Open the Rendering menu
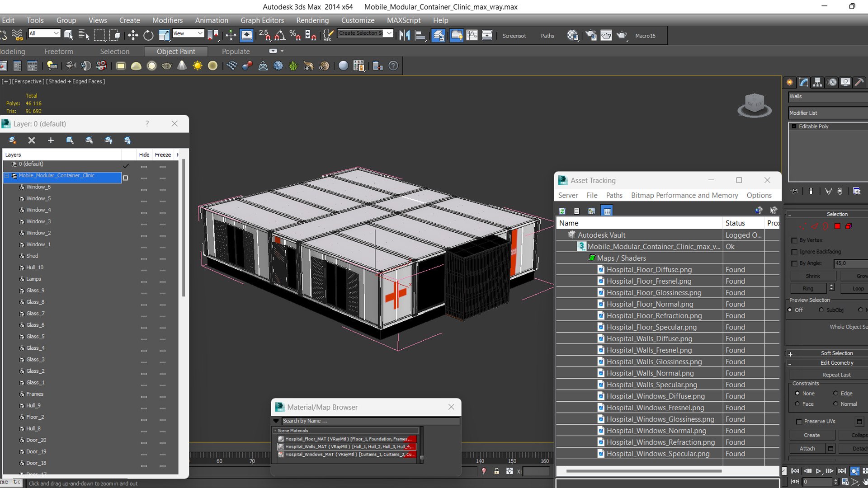 point(312,20)
